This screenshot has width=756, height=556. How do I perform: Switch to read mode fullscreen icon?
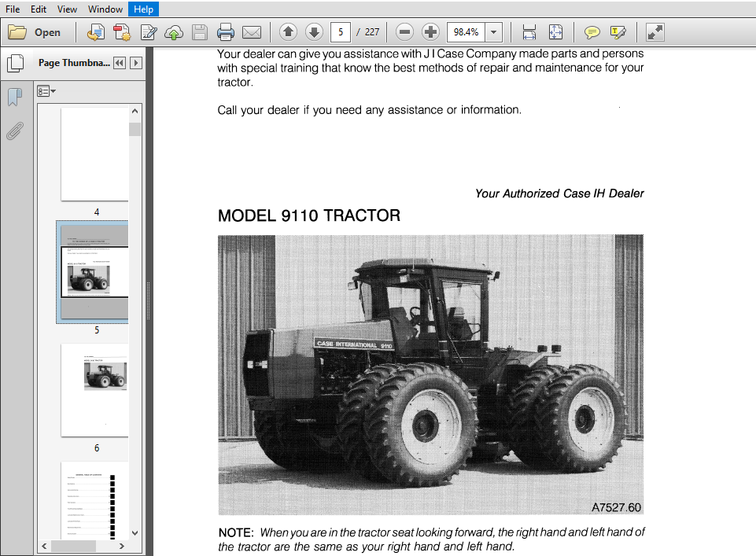pos(655,32)
